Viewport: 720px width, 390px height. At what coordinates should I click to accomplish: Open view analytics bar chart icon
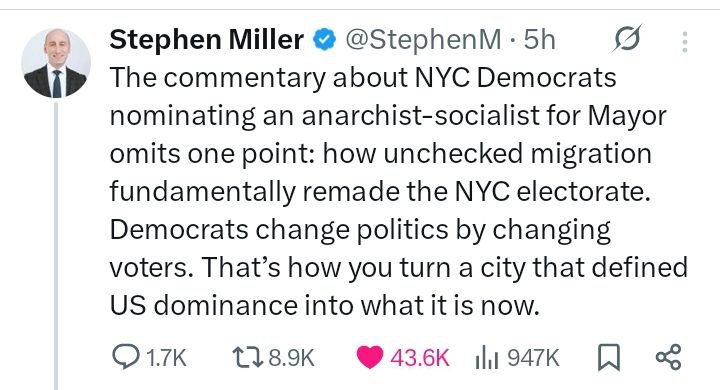click(487, 357)
